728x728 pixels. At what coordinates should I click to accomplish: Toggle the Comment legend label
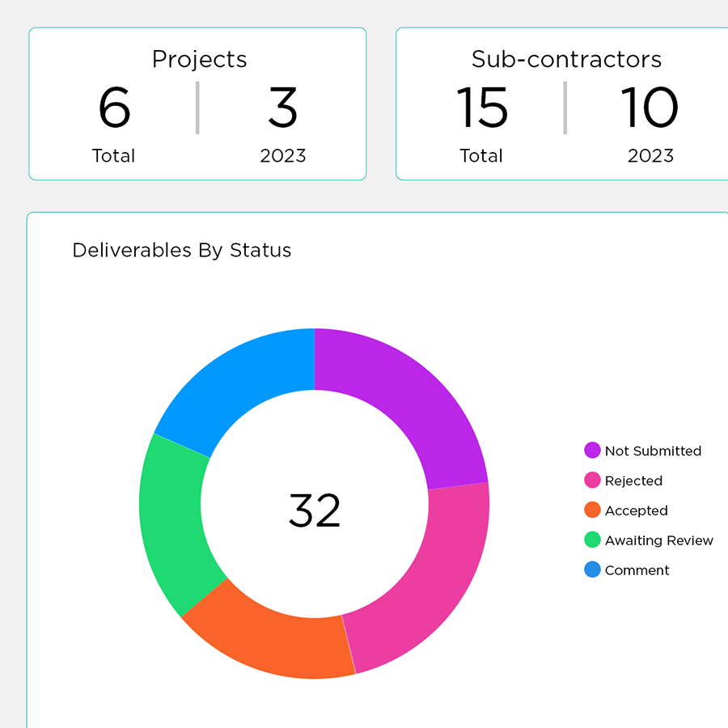coord(637,570)
